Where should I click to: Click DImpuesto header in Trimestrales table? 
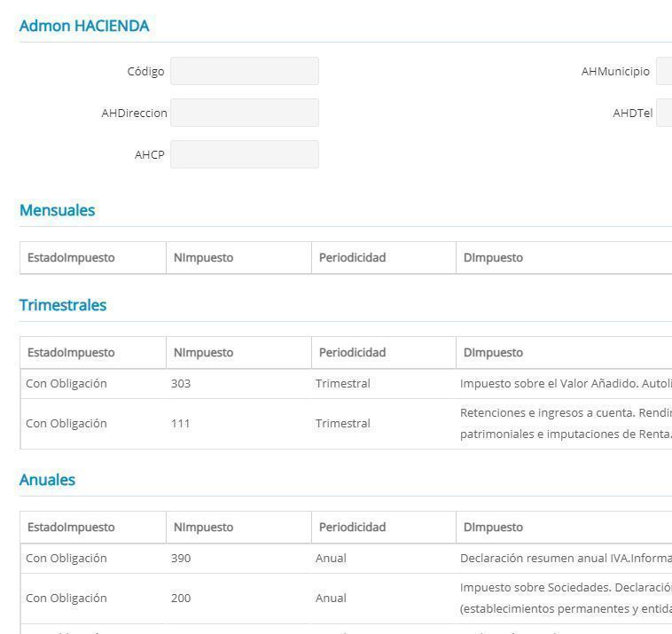493,353
